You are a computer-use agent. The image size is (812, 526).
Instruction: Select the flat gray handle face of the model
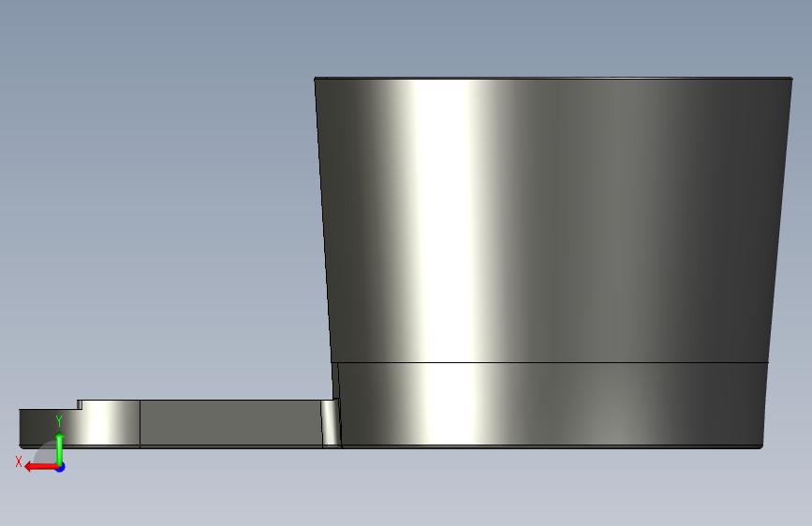231,422
